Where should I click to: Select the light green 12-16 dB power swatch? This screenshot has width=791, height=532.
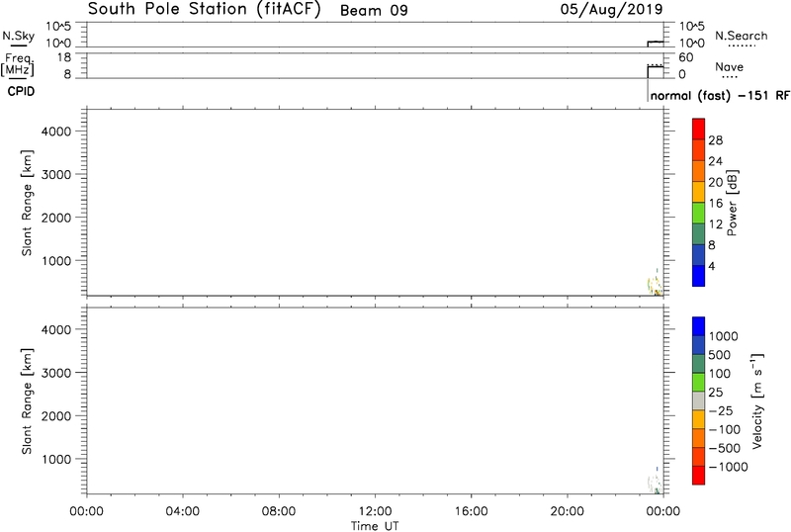(x=699, y=213)
